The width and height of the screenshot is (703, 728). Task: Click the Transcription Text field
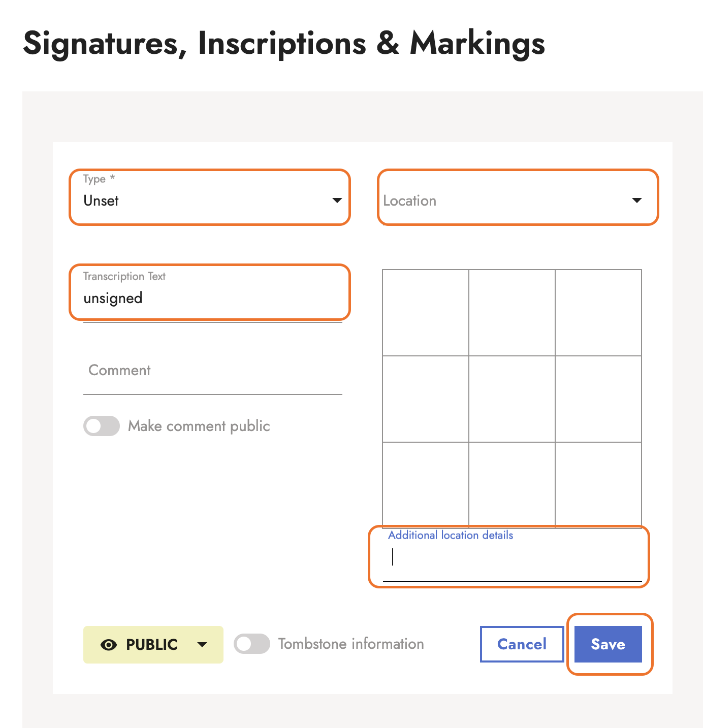[x=209, y=297]
